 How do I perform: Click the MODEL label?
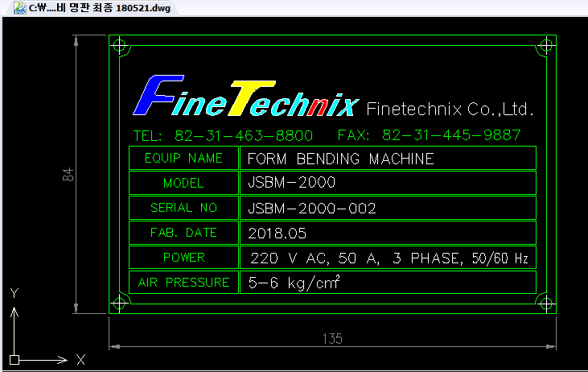click(x=183, y=184)
